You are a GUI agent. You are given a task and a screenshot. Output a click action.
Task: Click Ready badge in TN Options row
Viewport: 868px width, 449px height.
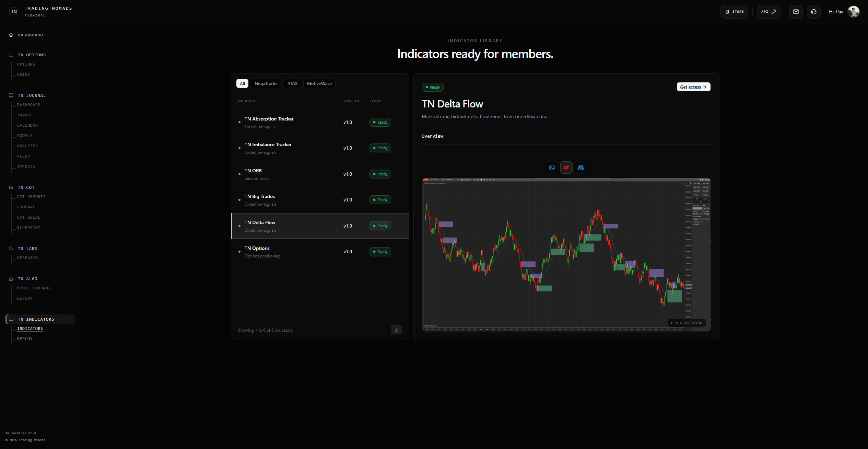point(380,252)
